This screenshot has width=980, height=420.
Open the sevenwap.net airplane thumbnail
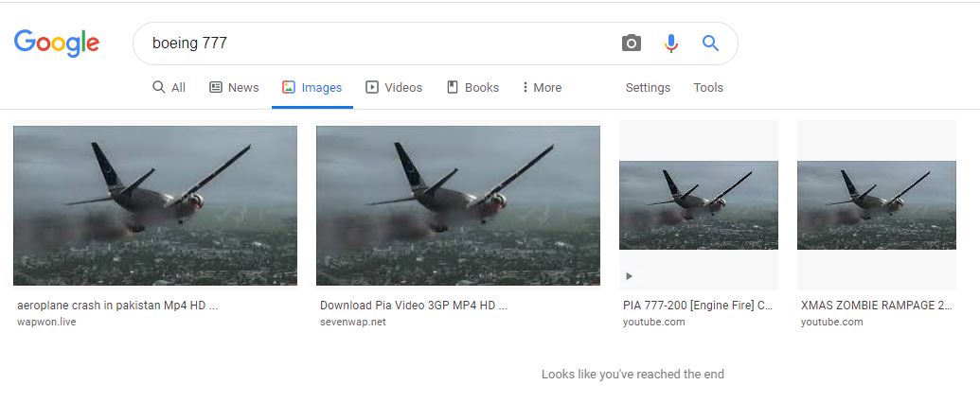tap(458, 205)
